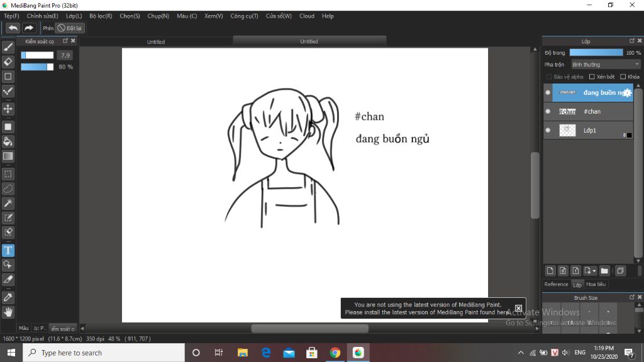Select the #chan layer thumbnail
Image resolution: width=644 pixels, height=362 pixels.
pos(568,112)
